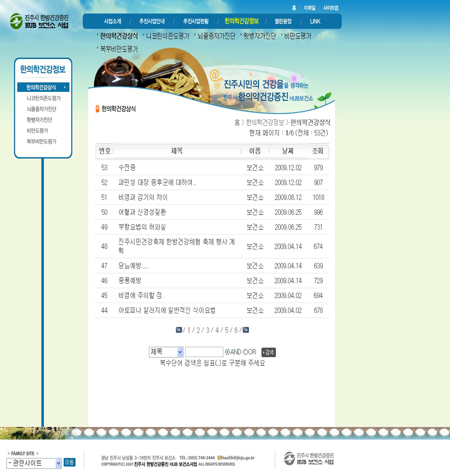The image size is (450, 476).
Task: Select the OR search radio button
Action: (245, 352)
